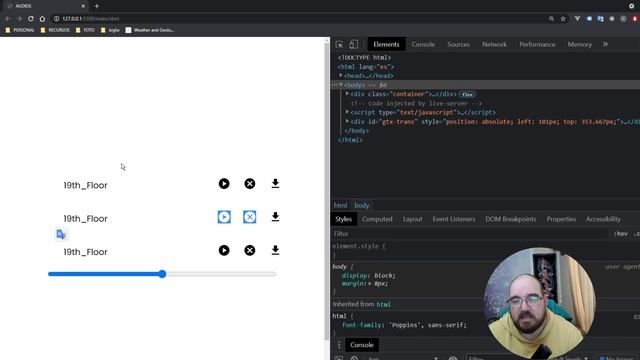Image resolution: width=640 pixels, height=360 pixels.
Task: Expand the div class container node
Action: pos(347,94)
